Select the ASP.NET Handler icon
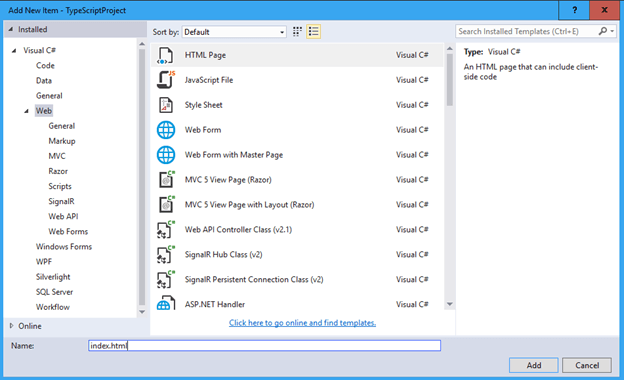The image size is (624, 380). point(166,303)
